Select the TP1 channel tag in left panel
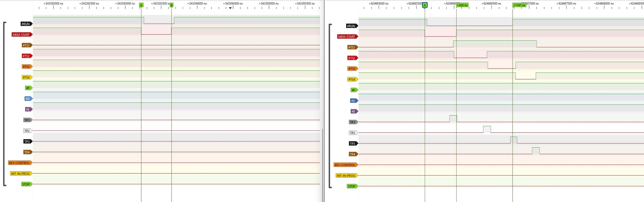This screenshot has width=644, height=202. (x=28, y=120)
